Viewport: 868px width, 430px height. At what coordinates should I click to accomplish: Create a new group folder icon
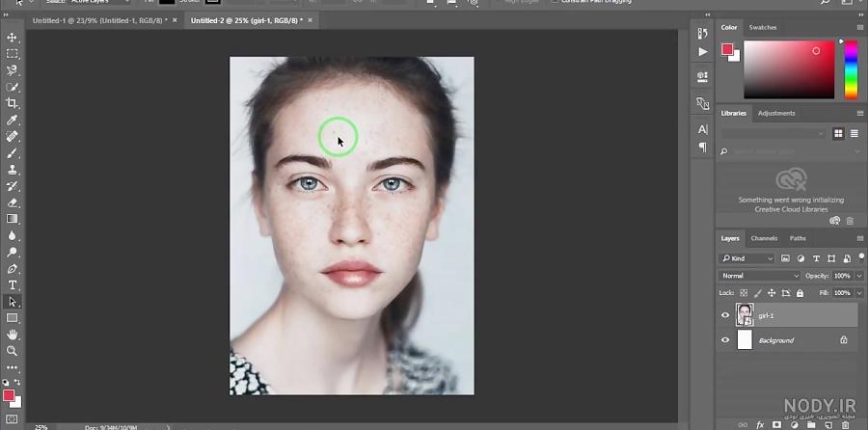811,425
